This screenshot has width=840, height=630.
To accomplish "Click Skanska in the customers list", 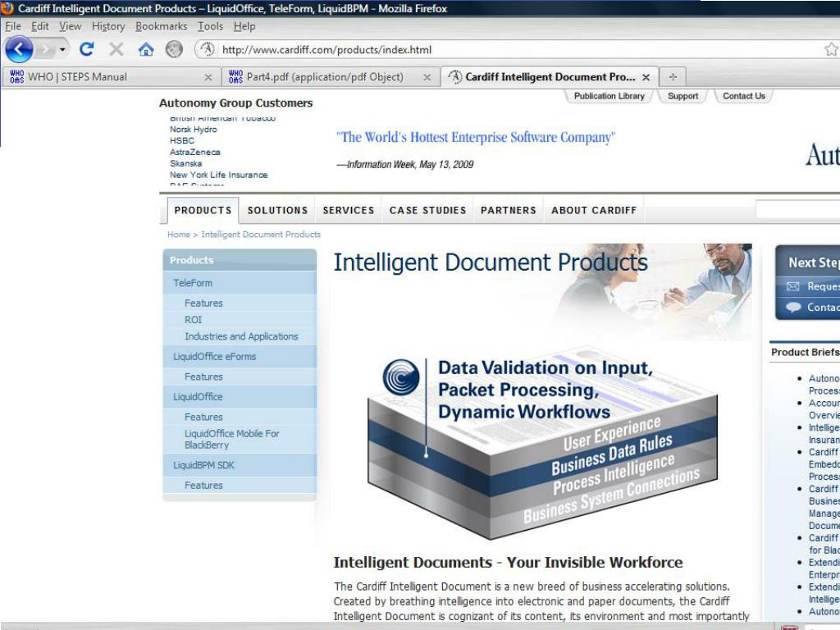I will pyautogui.click(x=186, y=163).
